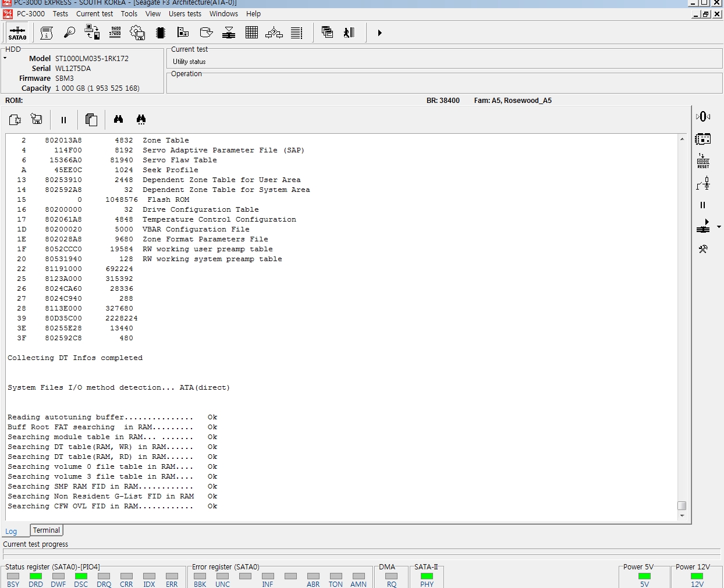
Task: Open the Current test menu
Action: click(94, 14)
